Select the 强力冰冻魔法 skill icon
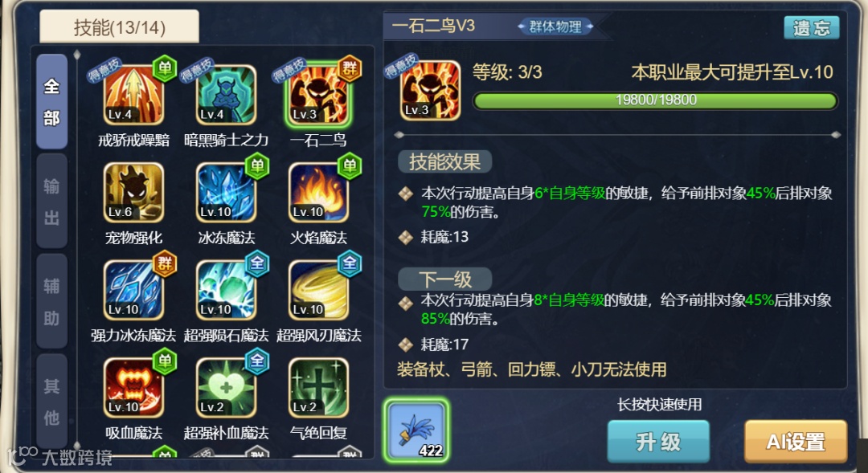 point(133,290)
